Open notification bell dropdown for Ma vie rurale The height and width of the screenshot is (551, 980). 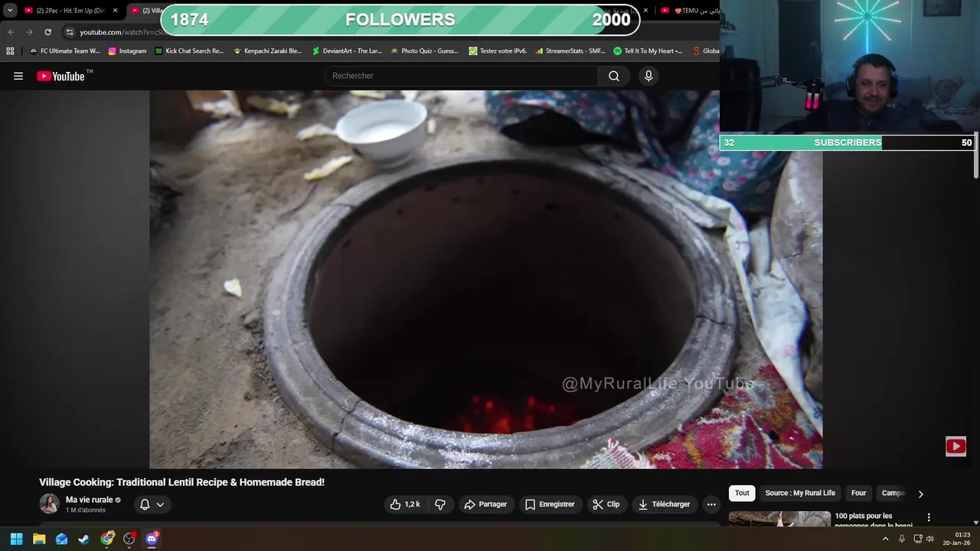coord(152,504)
